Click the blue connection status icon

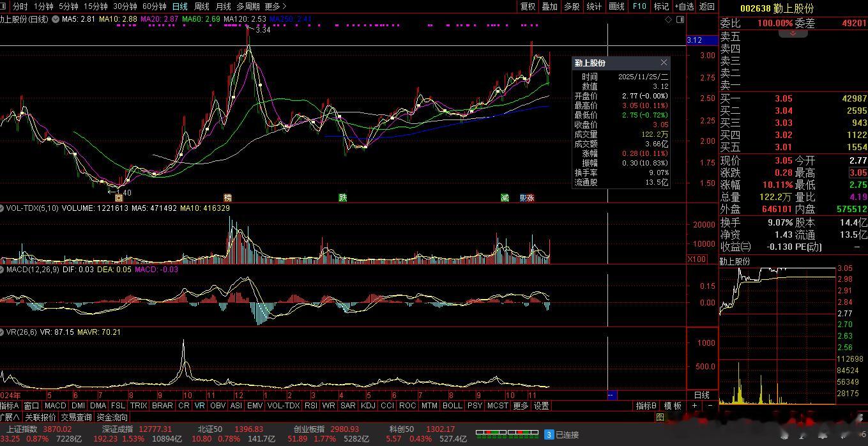[x=549, y=434]
